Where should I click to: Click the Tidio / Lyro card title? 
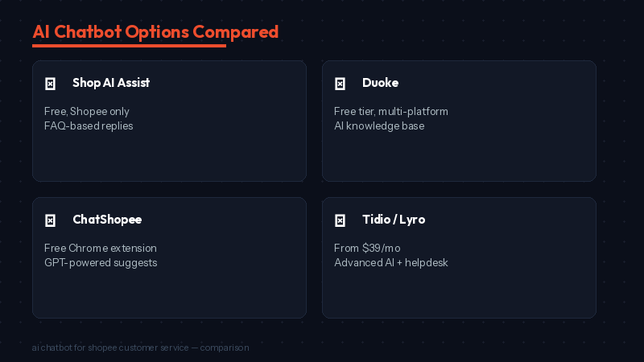pyautogui.click(x=394, y=220)
